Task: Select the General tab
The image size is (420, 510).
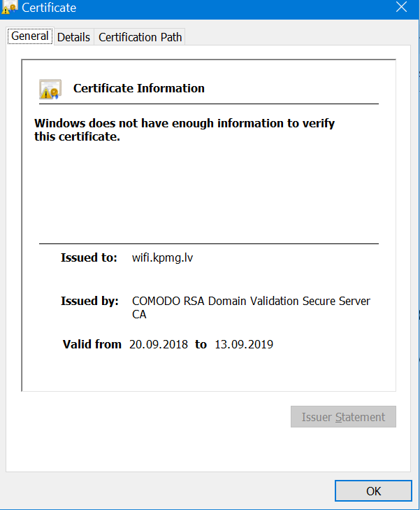Action: pos(30,36)
